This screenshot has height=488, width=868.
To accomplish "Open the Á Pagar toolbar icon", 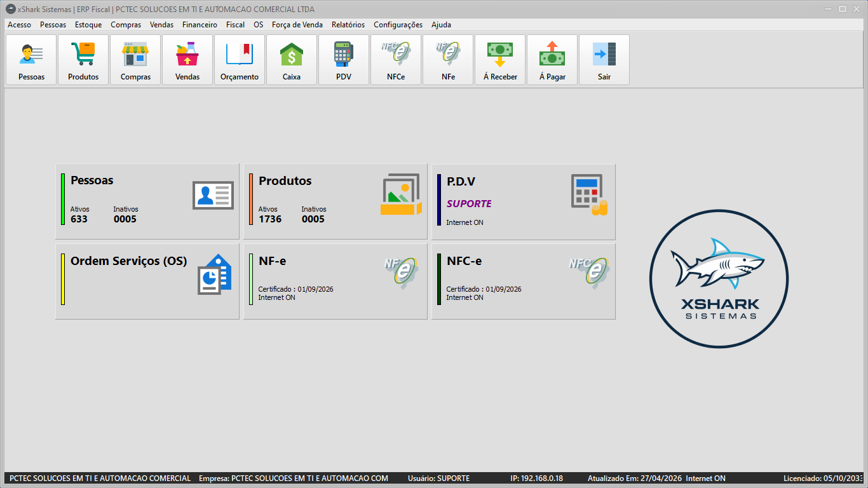I will point(552,60).
